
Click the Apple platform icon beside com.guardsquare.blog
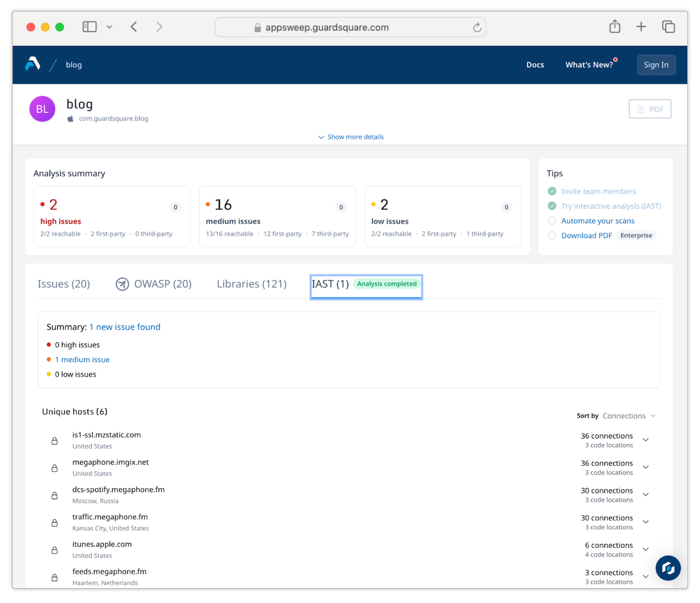point(71,118)
